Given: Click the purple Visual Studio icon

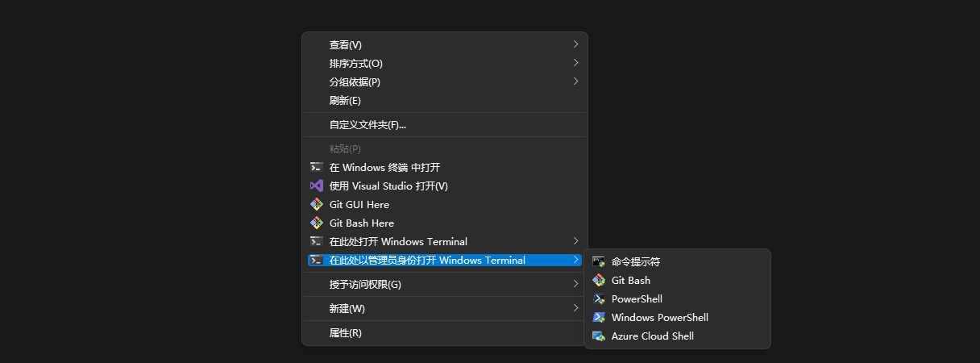Looking at the screenshot, I should [x=316, y=186].
